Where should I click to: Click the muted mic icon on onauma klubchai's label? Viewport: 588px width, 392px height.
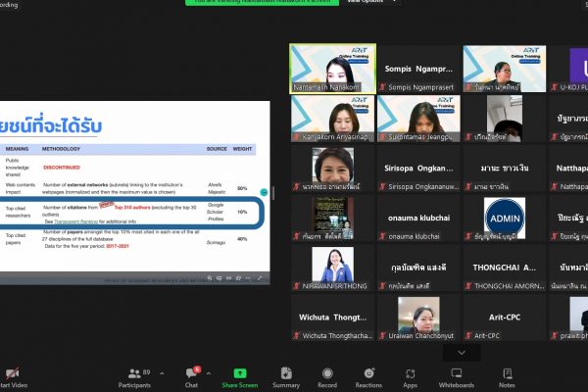tap(382, 236)
